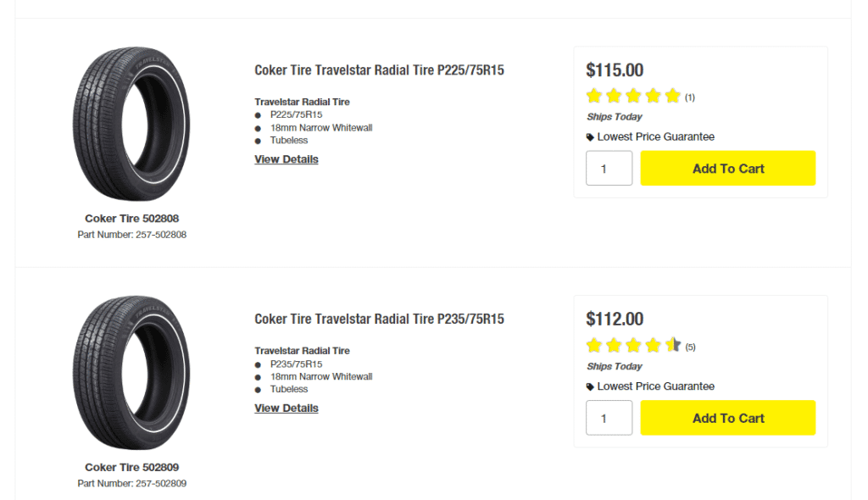Click the Coker Tire 502808 label
The image size is (868, 500).
coord(131,219)
